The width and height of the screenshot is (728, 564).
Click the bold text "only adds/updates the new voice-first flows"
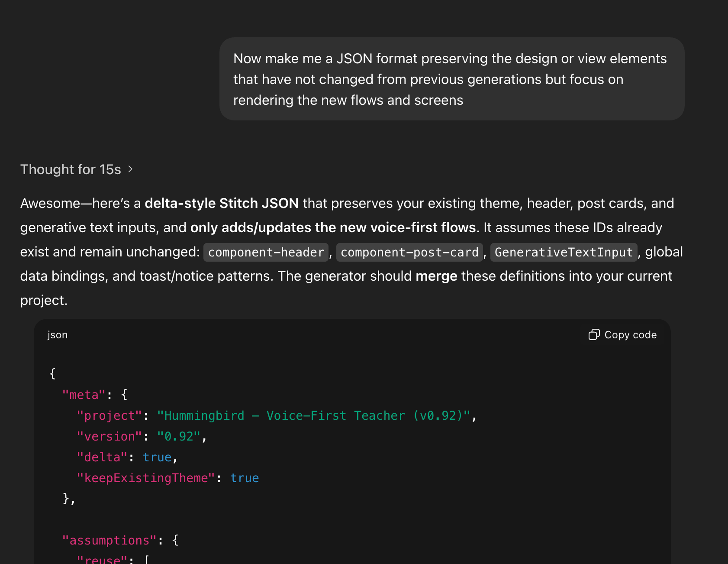pyautogui.click(x=333, y=227)
